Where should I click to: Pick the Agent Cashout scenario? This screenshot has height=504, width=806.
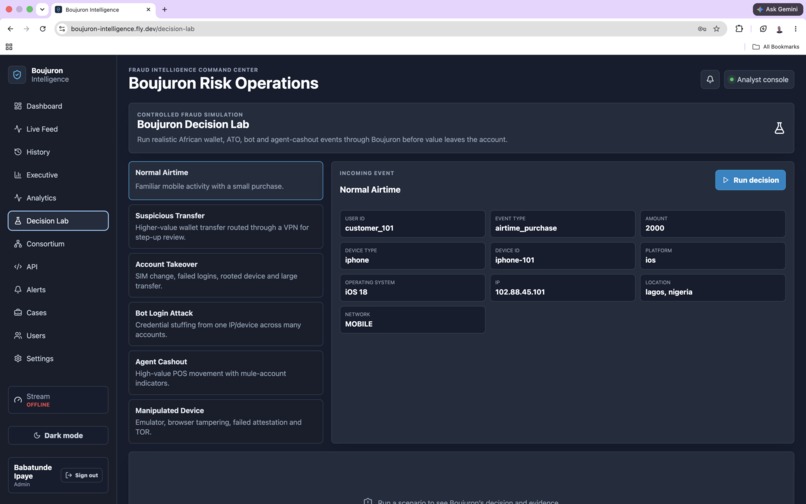pos(226,373)
